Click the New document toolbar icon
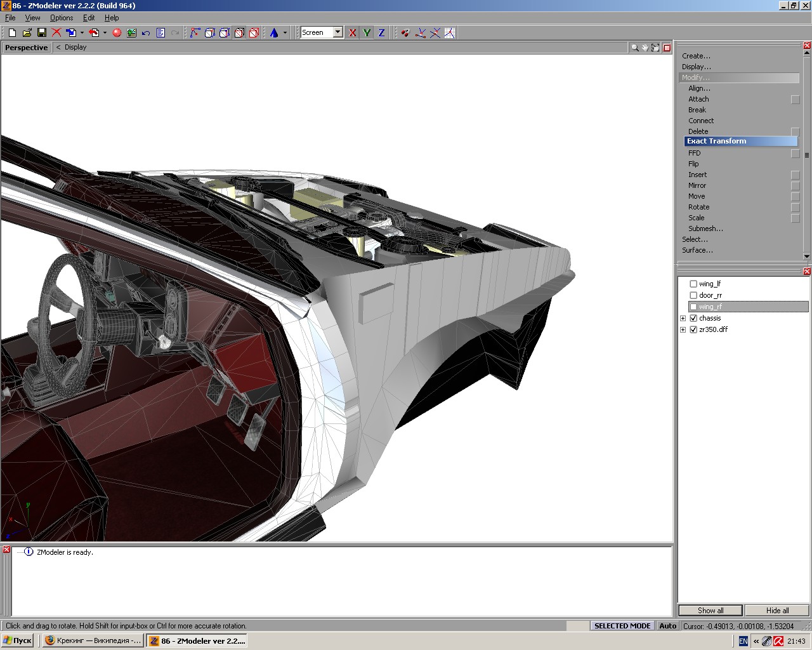This screenshot has height=650, width=812. pos(12,32)
